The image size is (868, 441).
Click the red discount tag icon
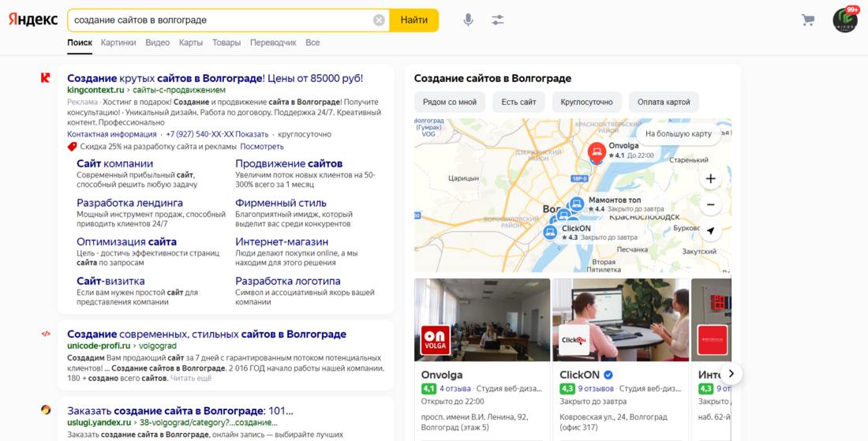pyautogui.click(x=72, y=147)
